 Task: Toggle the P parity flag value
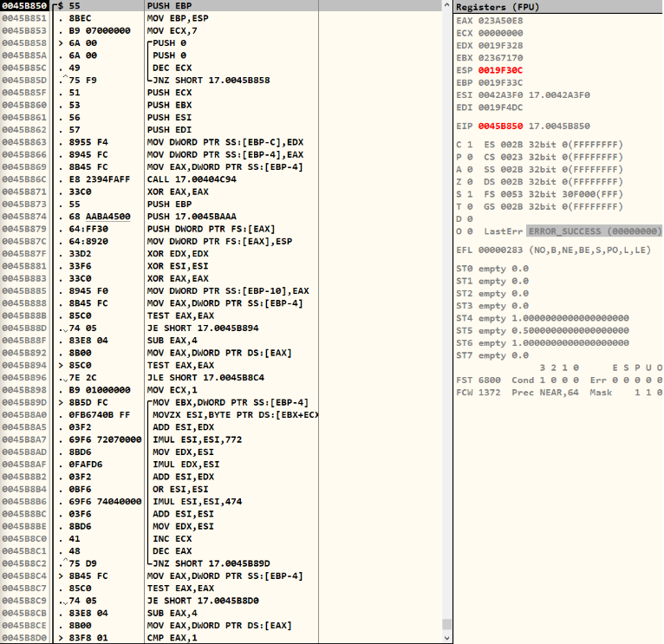point(470,157)
